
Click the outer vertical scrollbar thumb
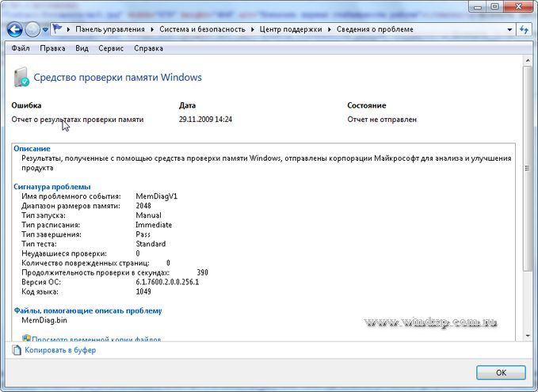528,169
